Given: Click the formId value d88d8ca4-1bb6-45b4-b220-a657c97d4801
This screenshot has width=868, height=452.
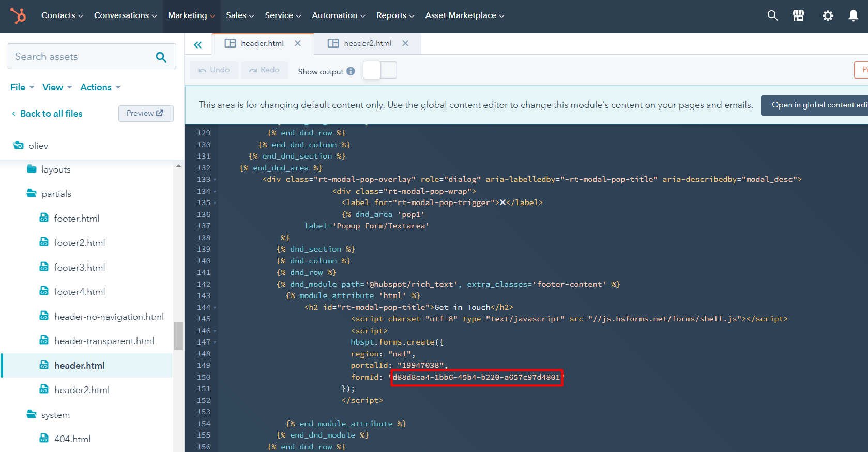Looking at the screenshot, I should click(476, 377).
